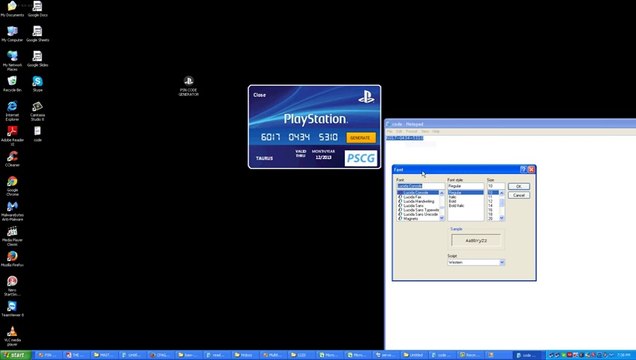Open Google Sheets desktop shortcut
The width and height of the screenshot is (636, 360).
[x=37, y=34]
